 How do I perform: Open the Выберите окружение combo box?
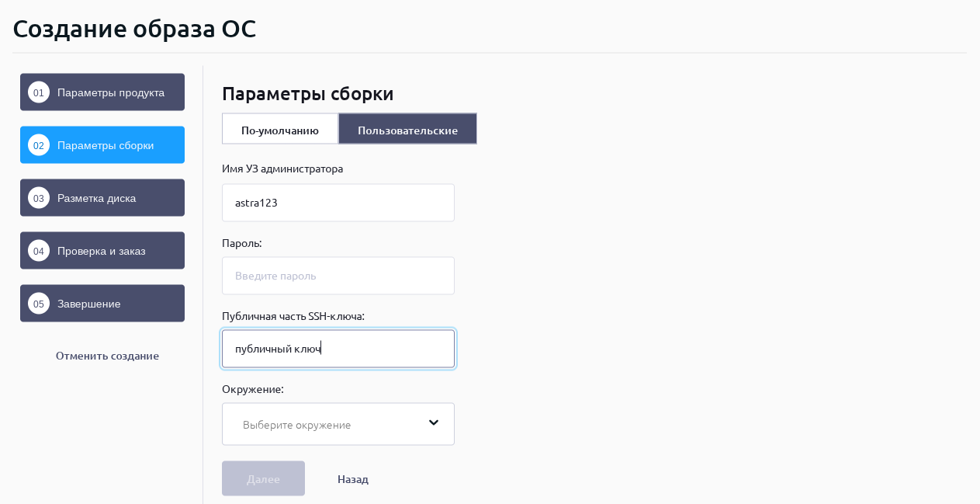tap(326, 424)
